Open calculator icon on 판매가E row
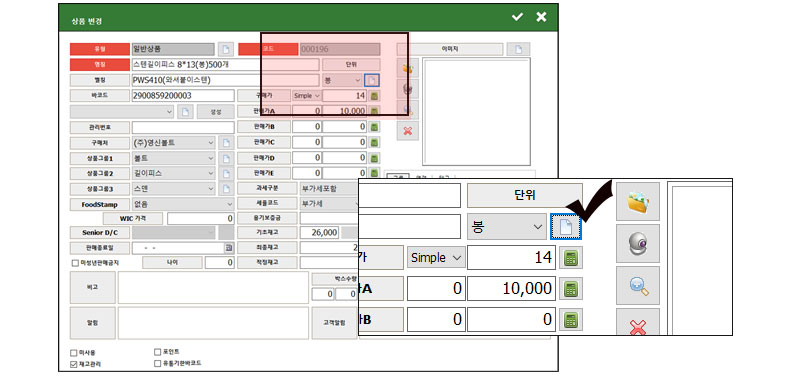Viewport: 800px width, 384px height. pyautogui.click(x=375, y=173)
